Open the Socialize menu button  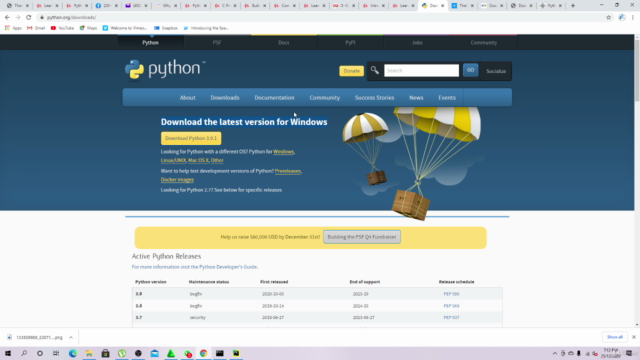(x=496, y=71)
